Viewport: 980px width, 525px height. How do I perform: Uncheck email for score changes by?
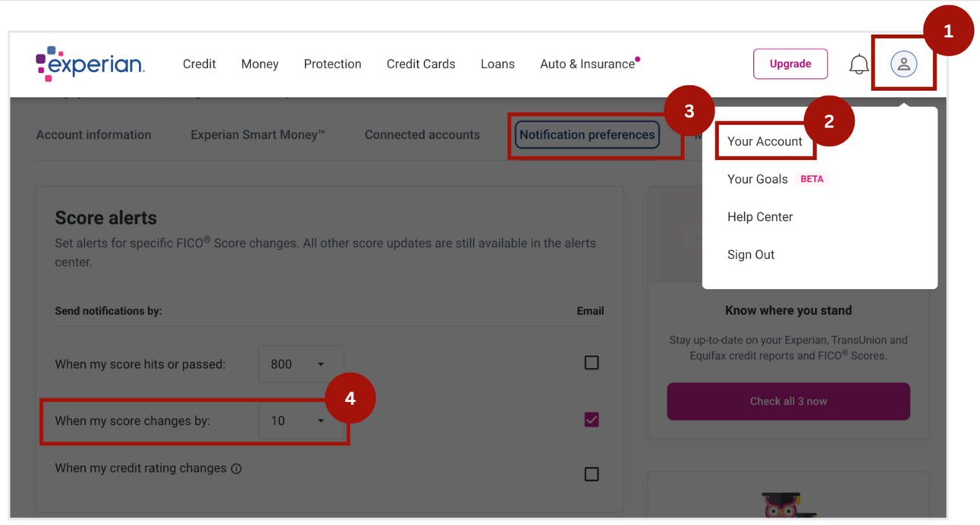tap(592, 420)
